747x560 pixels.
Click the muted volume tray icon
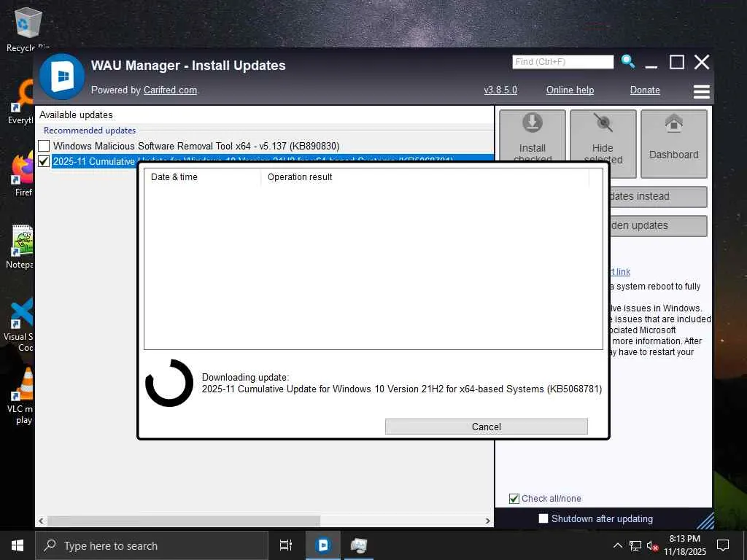pos(653,545)
